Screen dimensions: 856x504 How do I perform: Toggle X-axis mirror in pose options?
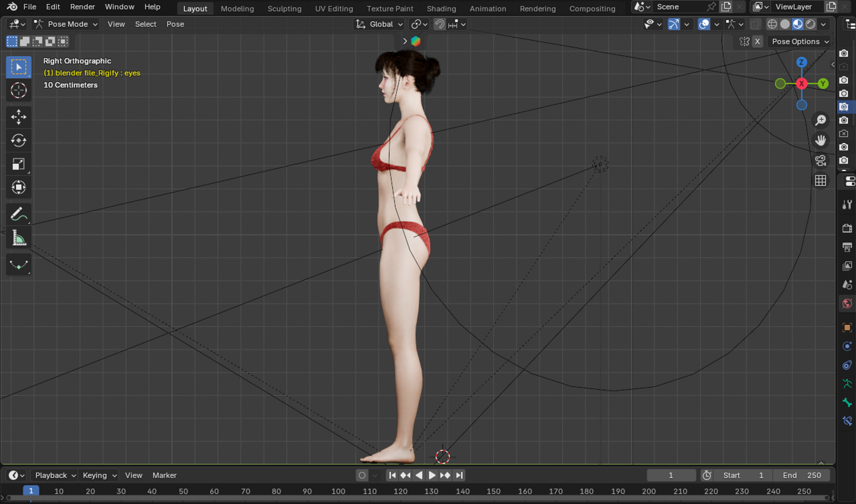(x=757, y=42)
